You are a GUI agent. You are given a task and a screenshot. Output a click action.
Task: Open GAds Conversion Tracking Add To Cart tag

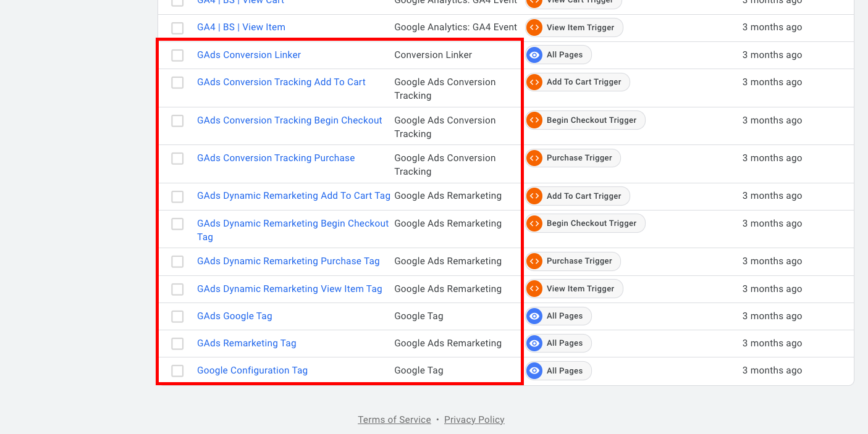(x=281, y=82)
